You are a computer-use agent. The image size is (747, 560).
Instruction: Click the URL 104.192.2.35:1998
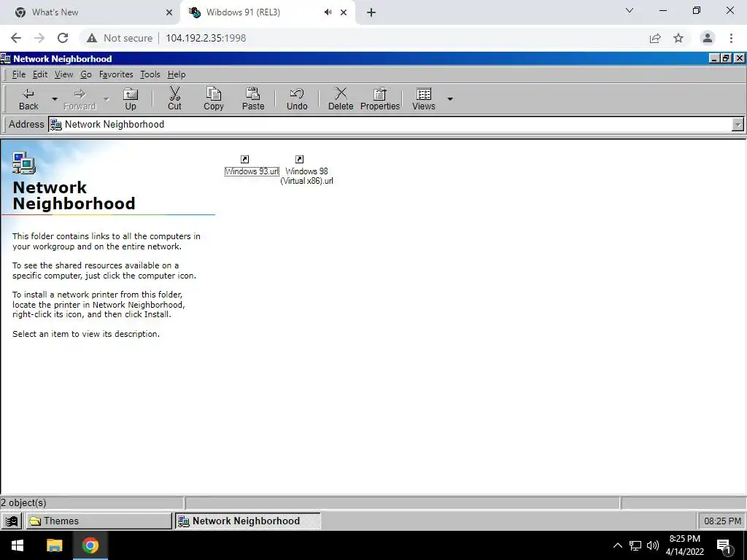(206, 38)
